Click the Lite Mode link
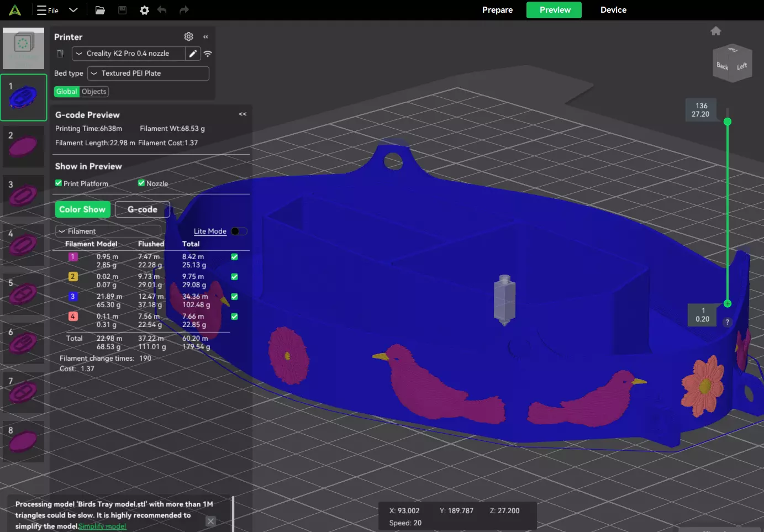Screen dimensions: 764x532 click(210, 231)
